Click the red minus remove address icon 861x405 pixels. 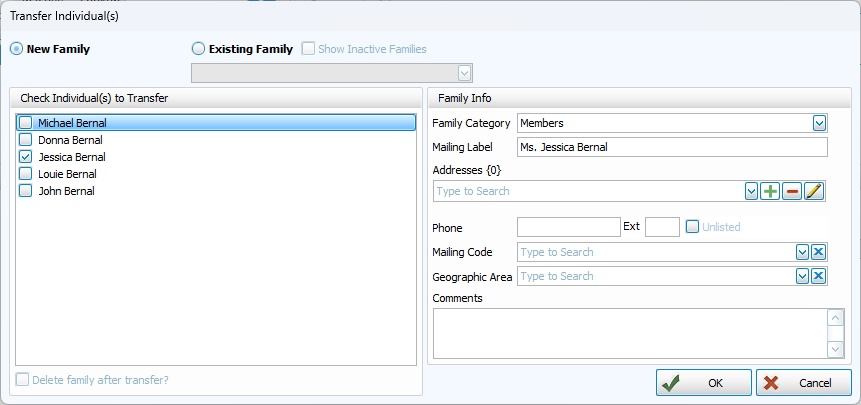pyautogui.click(x=792, y=191)
